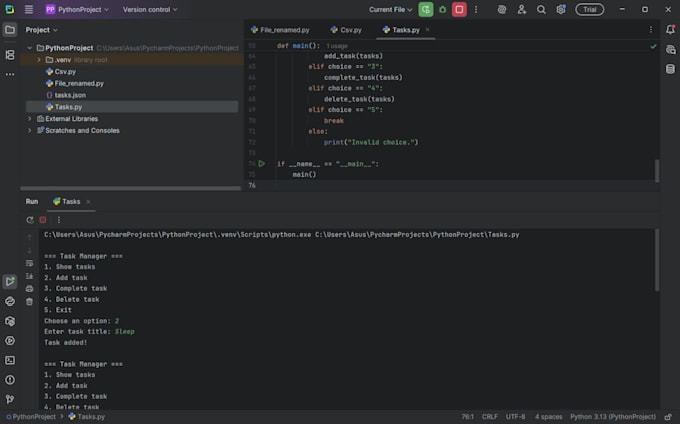The height and width of the screenshot is (424, 680).
Task: Open More Actions menu in top toolbar
Action: pos(476,10)
